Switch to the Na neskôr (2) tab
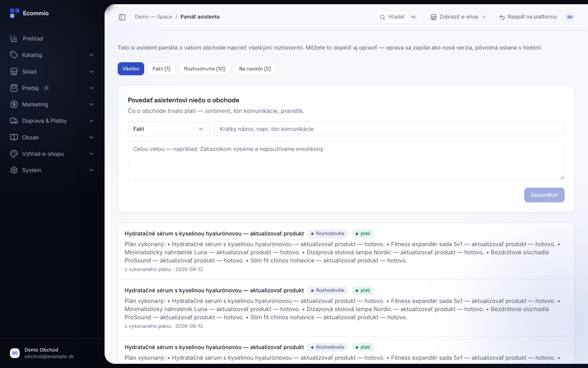The image size is (588, 368). 255,69
